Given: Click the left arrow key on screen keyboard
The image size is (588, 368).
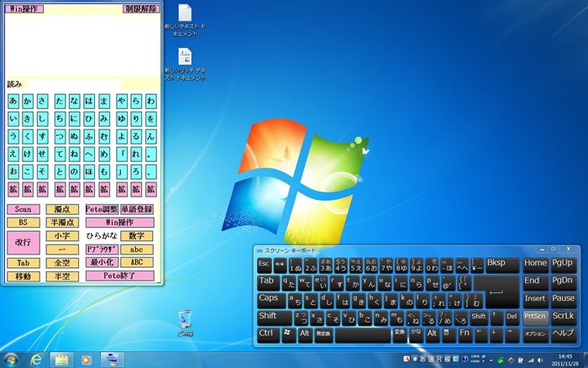Looking at the screenshot, I should (x=480, y=334).
